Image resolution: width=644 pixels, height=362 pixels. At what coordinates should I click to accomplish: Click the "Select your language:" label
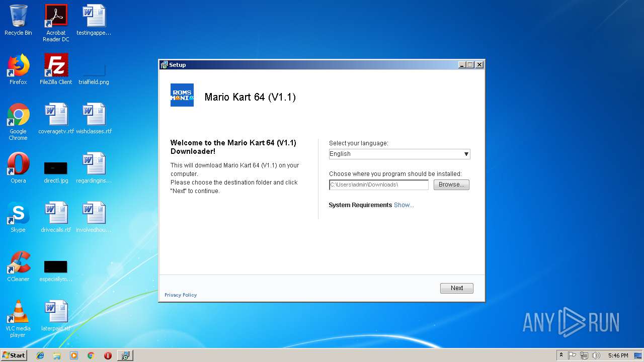359,143
